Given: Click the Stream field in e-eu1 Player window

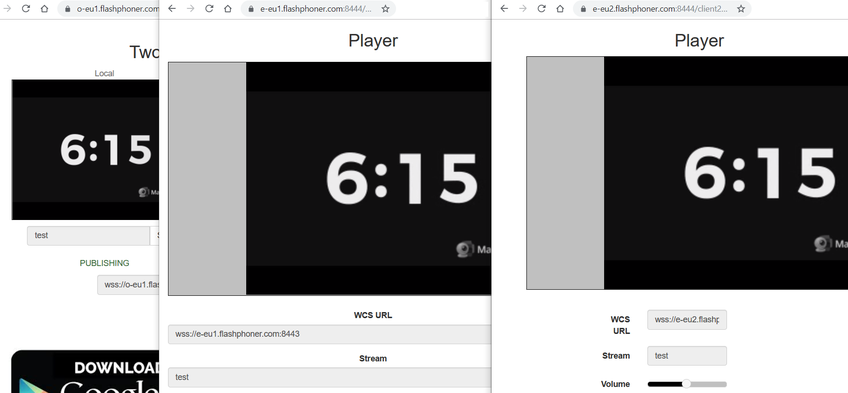Looking at the screenshot, I should [x=329, y=377].
